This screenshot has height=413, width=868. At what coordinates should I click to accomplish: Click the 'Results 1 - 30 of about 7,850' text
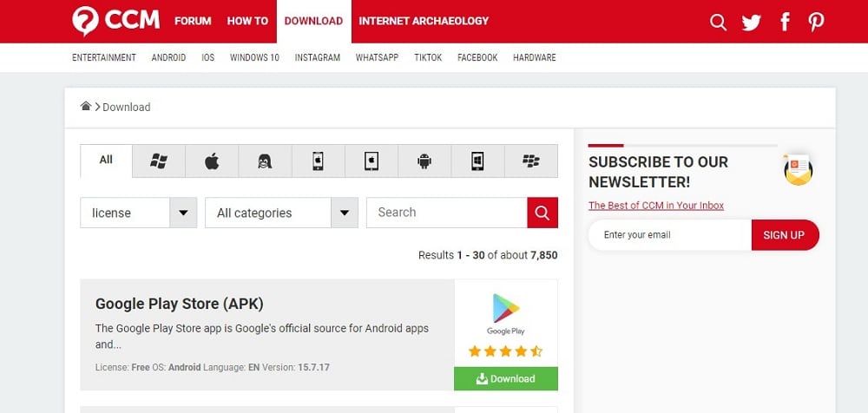488,255
